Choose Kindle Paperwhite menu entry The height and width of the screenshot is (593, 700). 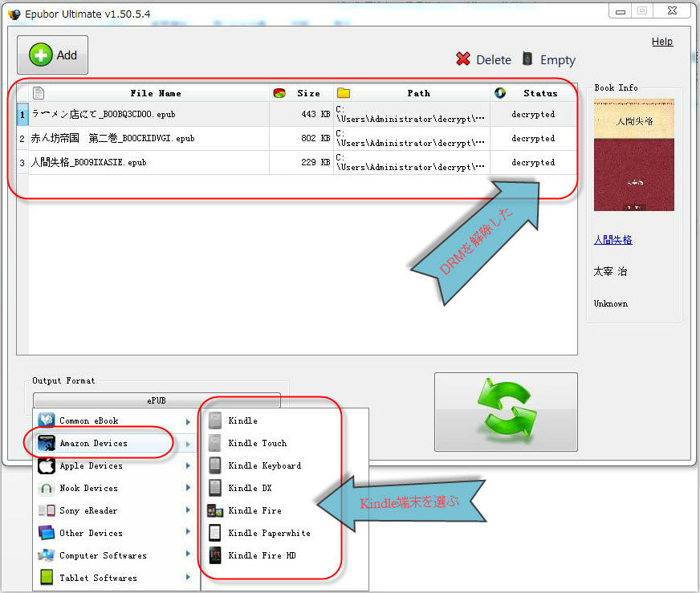point(269,533)
